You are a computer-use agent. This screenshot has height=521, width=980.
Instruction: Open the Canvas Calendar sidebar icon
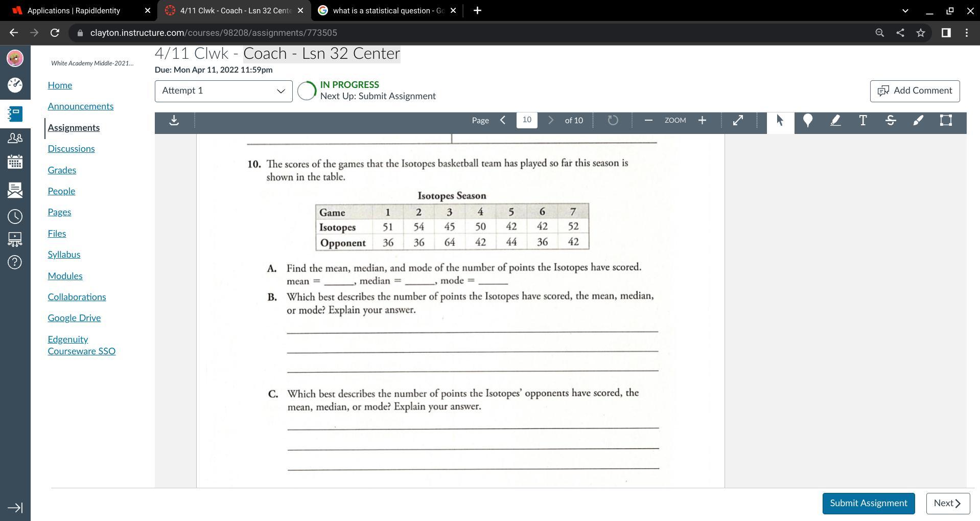click(15, 162)
